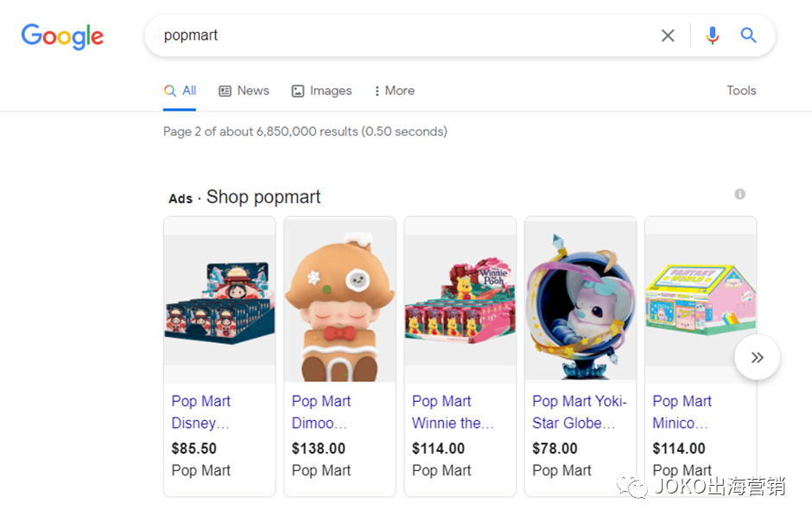
Task: Click the blue search magnifier icon
Action: 748,35
